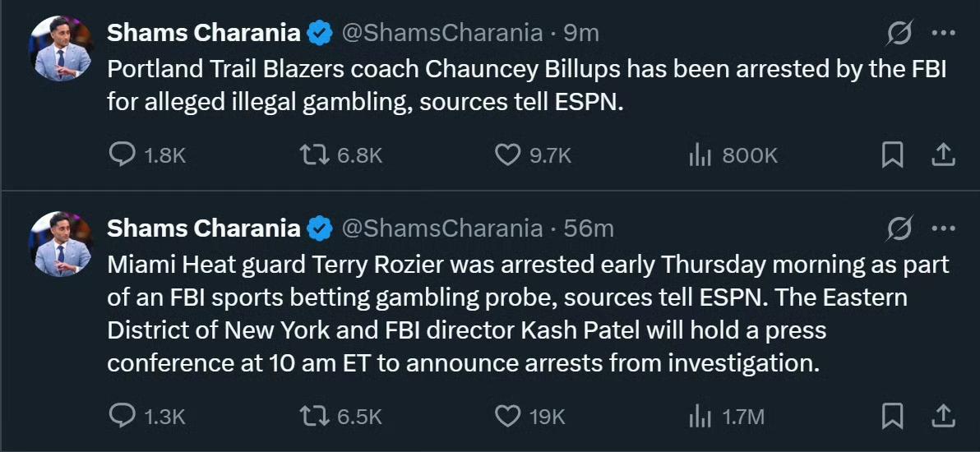View analytics for the Billups tweet
The image size is (980, 452).
(700, 155)
